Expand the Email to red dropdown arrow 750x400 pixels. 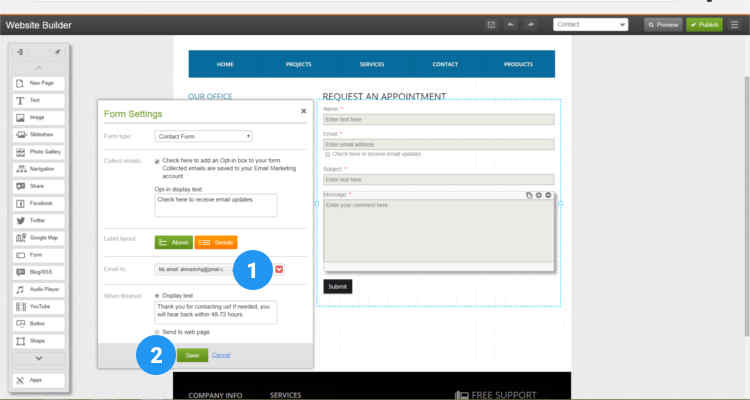coord(279,269)
